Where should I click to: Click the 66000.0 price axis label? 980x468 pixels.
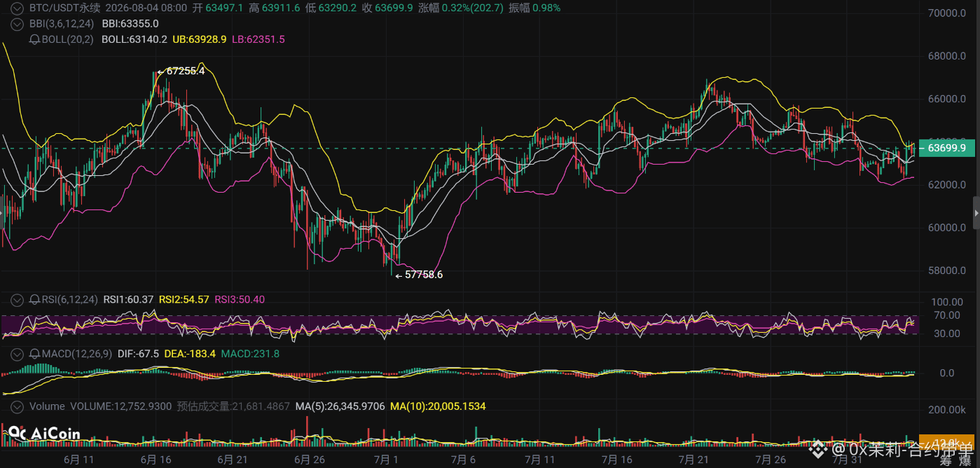click(946, 99)
